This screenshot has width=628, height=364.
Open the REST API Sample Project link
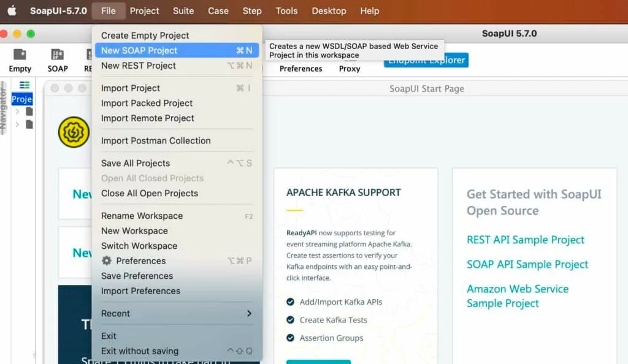(526, 240)
